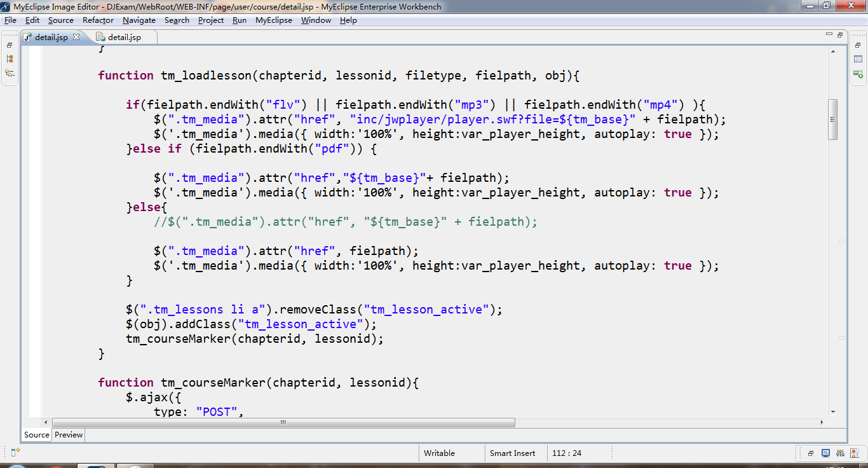Viewport: 868px width, 468px height.
Task: Click the $(obj).addClass line
Action: [251, 324]
